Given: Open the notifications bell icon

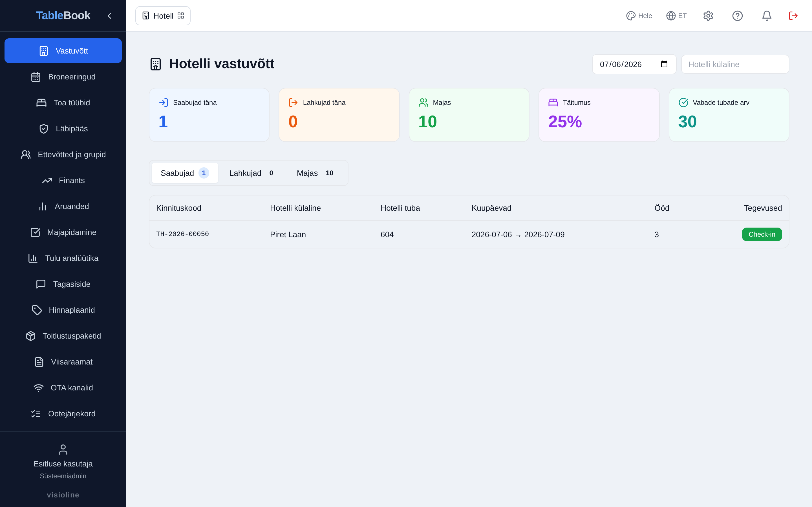Looking at the screenshot, I should (766, 16).
